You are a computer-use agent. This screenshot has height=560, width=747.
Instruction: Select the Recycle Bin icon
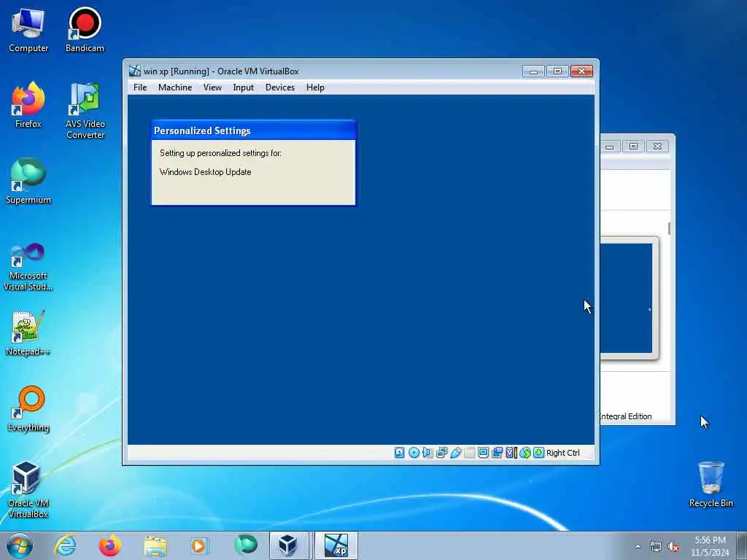(711, 485)
